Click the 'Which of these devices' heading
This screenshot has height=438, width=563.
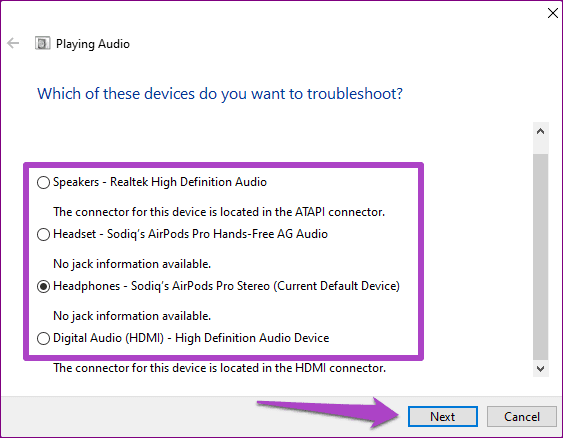tap(220, 94)
